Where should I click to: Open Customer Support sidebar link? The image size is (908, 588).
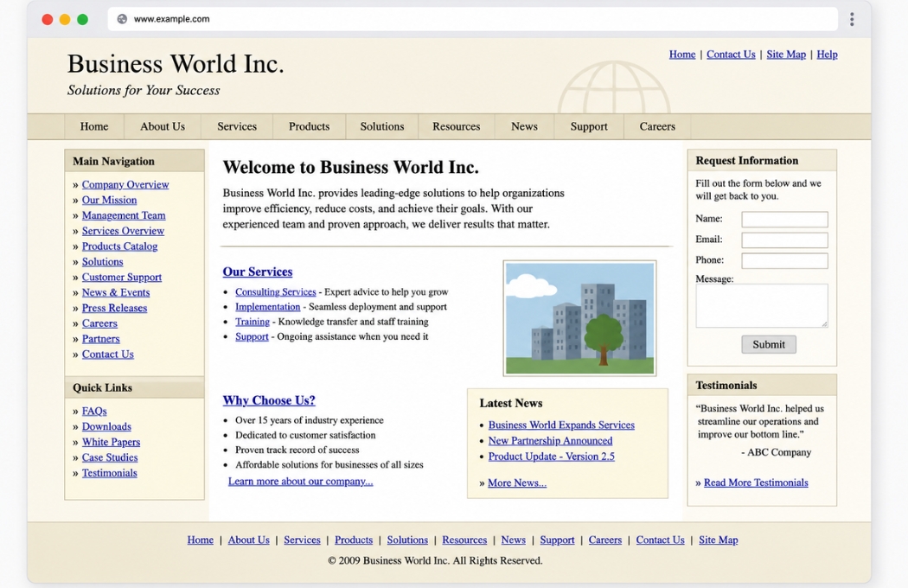122,277
